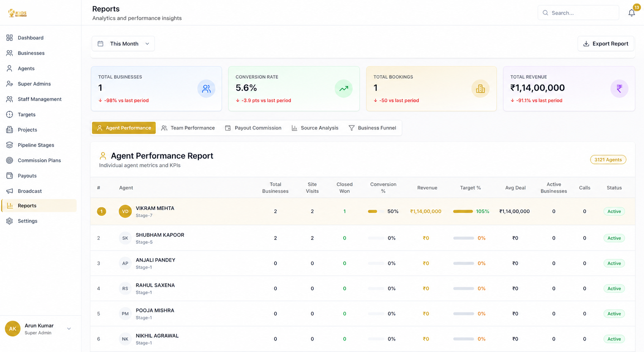Open the Commission Plans link
644x352 pixels.
tap(39, 160)
